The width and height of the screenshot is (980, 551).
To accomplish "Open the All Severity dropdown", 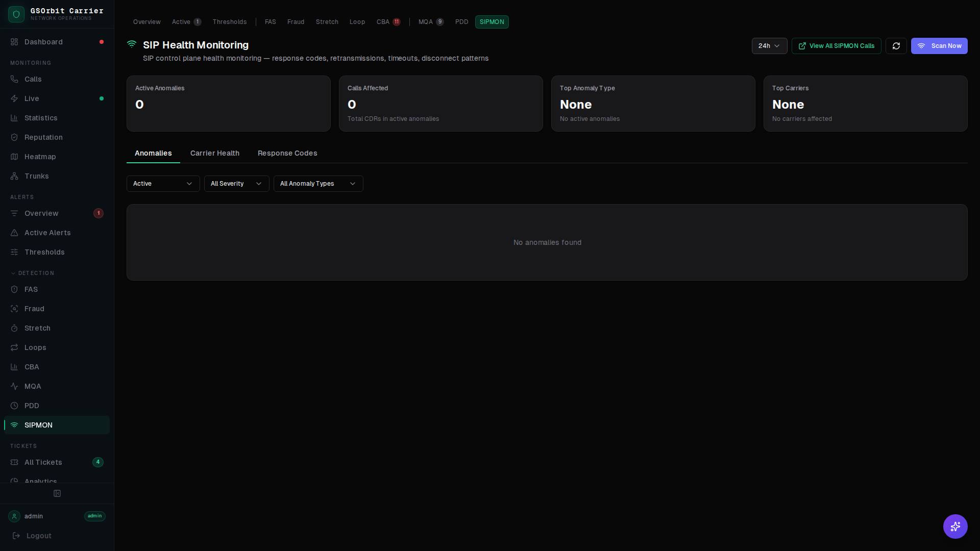I will click(x=236, y=184).
